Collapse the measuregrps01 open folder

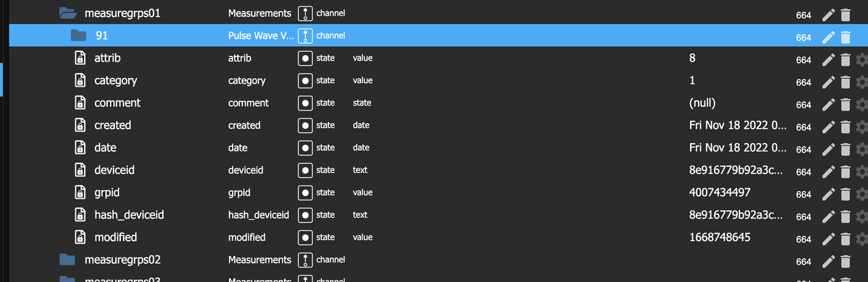67,13
